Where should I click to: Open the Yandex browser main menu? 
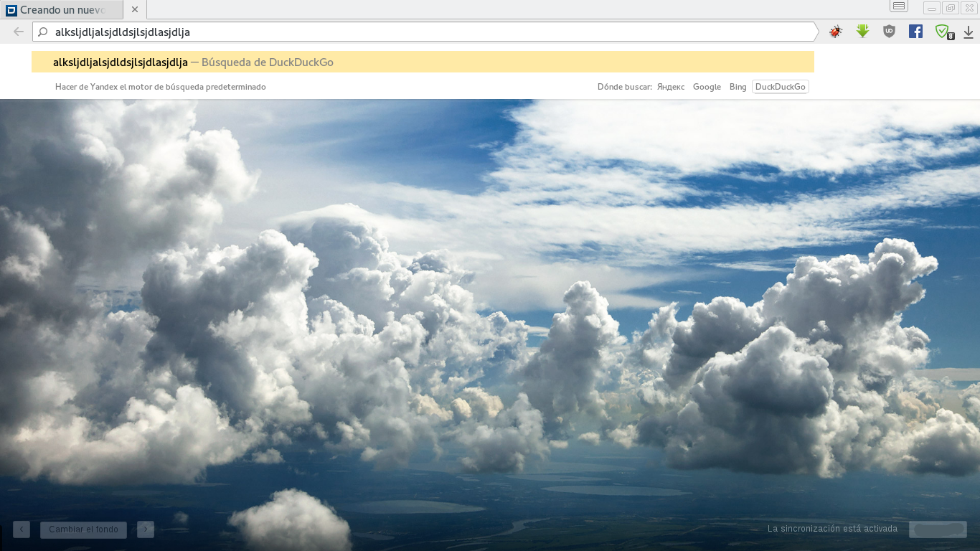point(899,6)
